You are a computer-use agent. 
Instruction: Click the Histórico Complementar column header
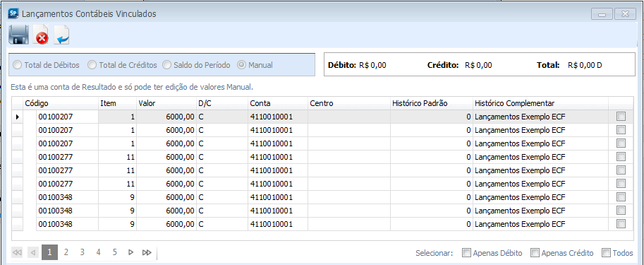[x=540, y=103]
